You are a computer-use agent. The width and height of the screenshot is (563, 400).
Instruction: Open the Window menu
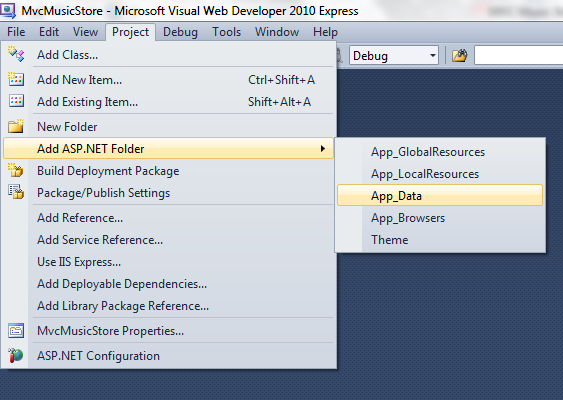tap(277, 32)
